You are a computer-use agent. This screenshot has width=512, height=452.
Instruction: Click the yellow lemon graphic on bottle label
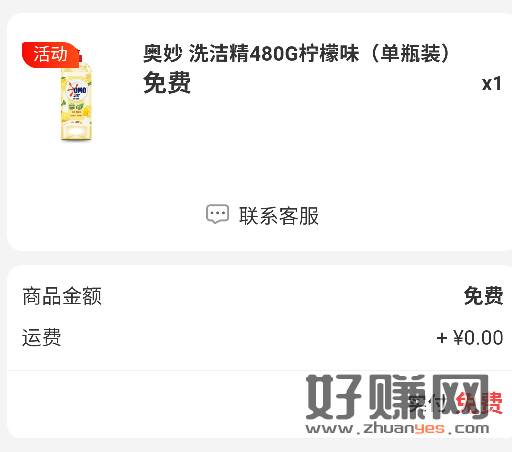point(86,109)
